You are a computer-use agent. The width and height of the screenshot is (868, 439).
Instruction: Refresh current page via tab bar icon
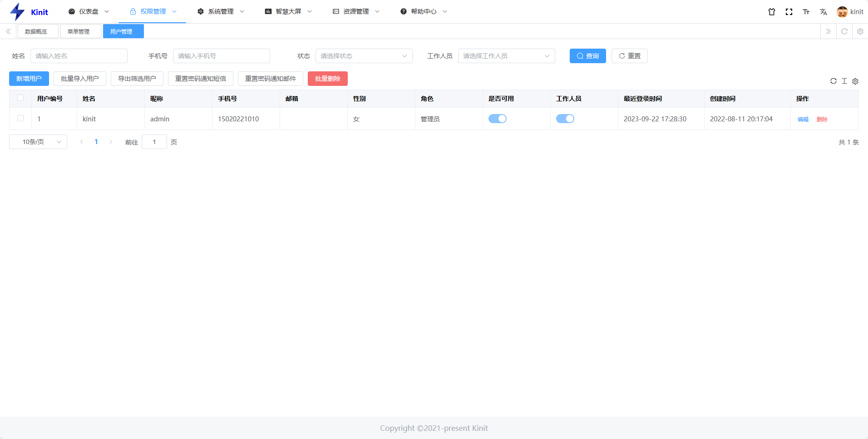[844, 31]
